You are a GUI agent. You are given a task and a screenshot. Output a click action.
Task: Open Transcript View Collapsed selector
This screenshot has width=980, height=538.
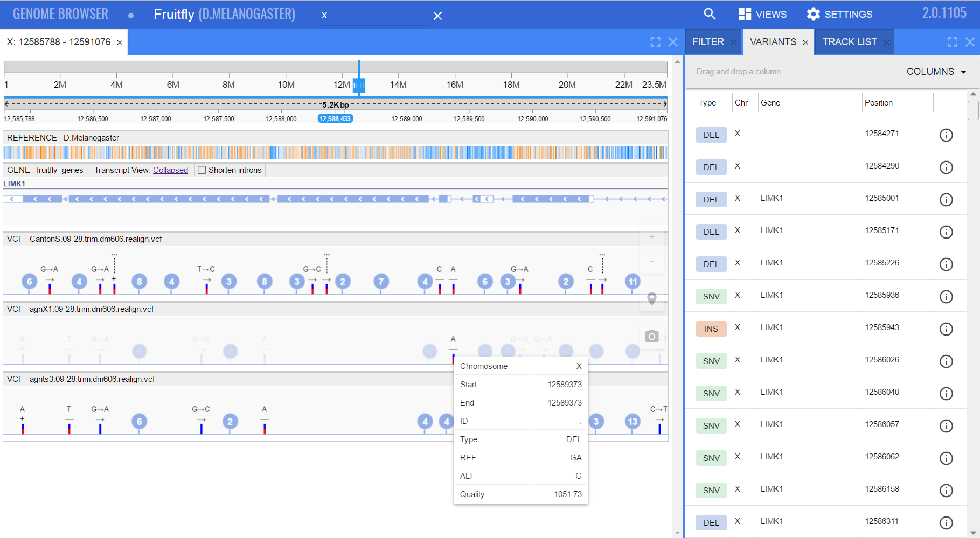pyautogui.click(x=170, y=170)
